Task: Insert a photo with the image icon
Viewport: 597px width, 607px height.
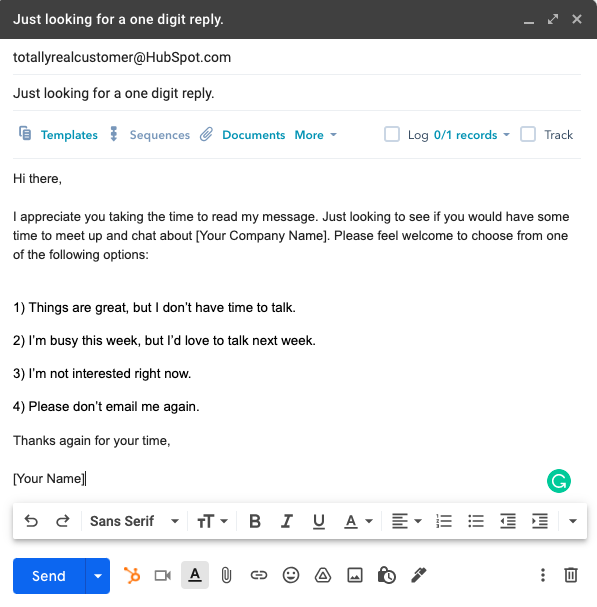Action: pyautogui.click(x=355, y=575)
